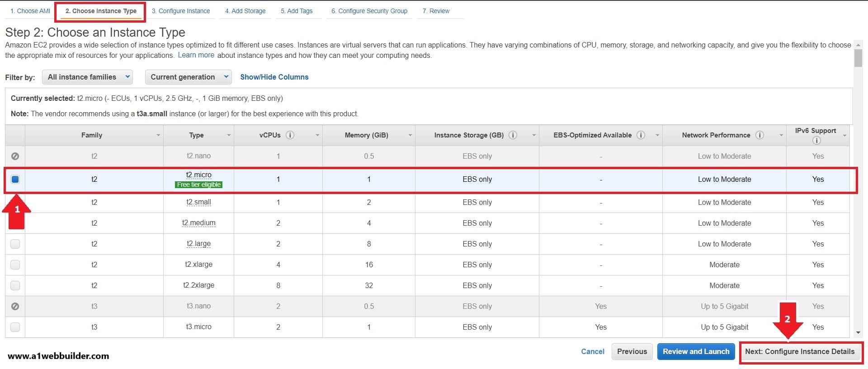Click the vCPUs info icon

[x=290, y=135]
